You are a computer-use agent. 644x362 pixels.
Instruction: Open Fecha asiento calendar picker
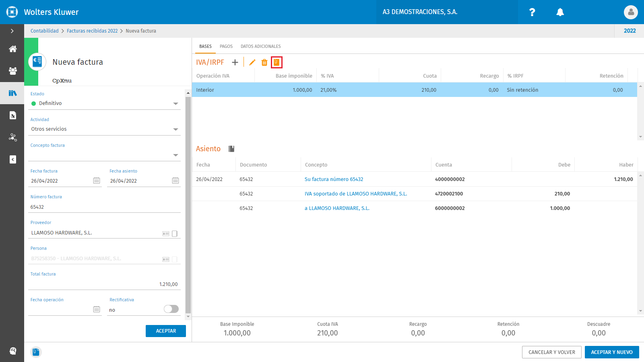coord(175,181)
